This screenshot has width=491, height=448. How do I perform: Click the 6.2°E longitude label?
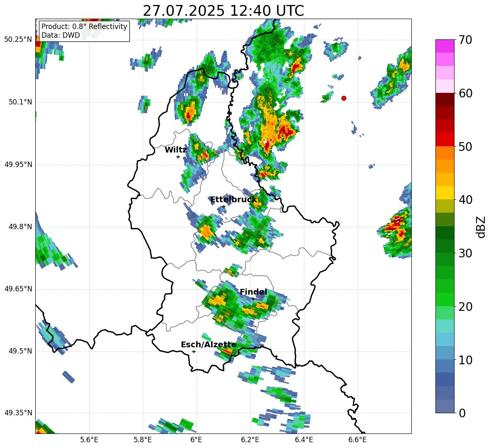[x=250, y=440]
